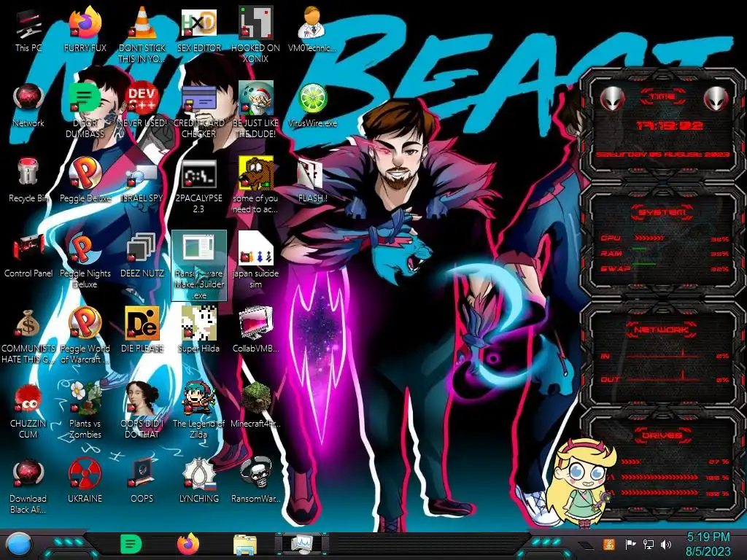Click the CPU usage bar

[648, 238]
